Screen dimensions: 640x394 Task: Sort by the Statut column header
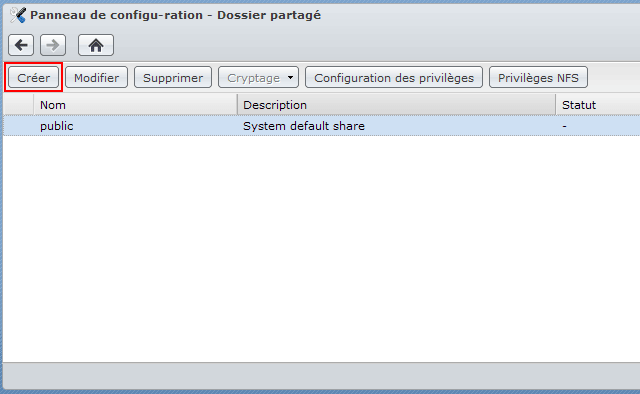[x=598, y=105]
